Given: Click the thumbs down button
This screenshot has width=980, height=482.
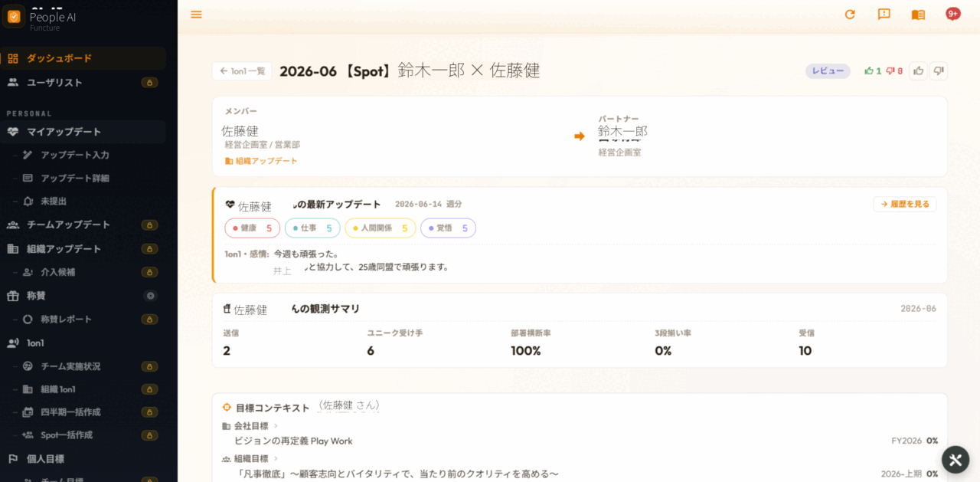Looking at the screenshot, I should (939, 71).
